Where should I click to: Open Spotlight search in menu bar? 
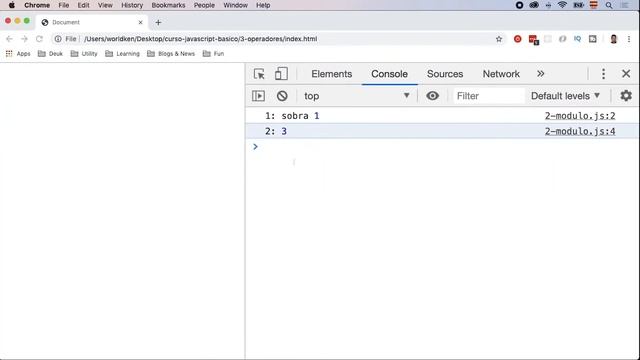point(609,5)
